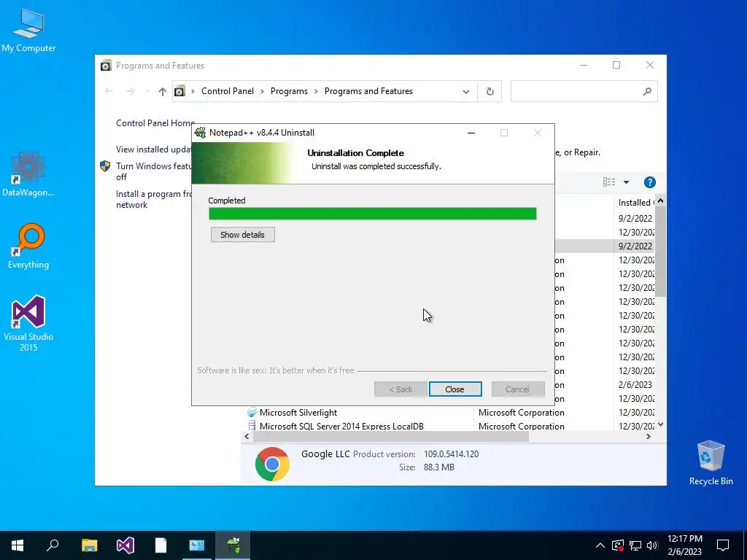Click the 2/6/2023 installed date cell

click(x=635, y=384)
